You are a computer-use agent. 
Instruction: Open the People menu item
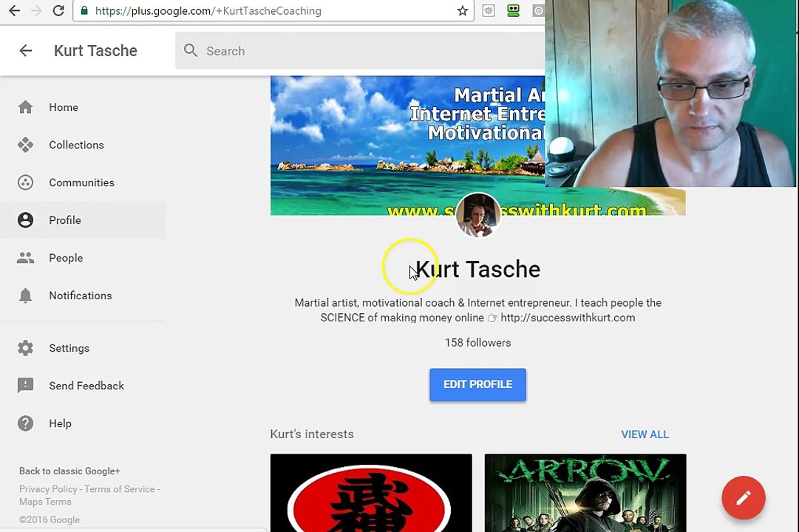pos(83,258)
